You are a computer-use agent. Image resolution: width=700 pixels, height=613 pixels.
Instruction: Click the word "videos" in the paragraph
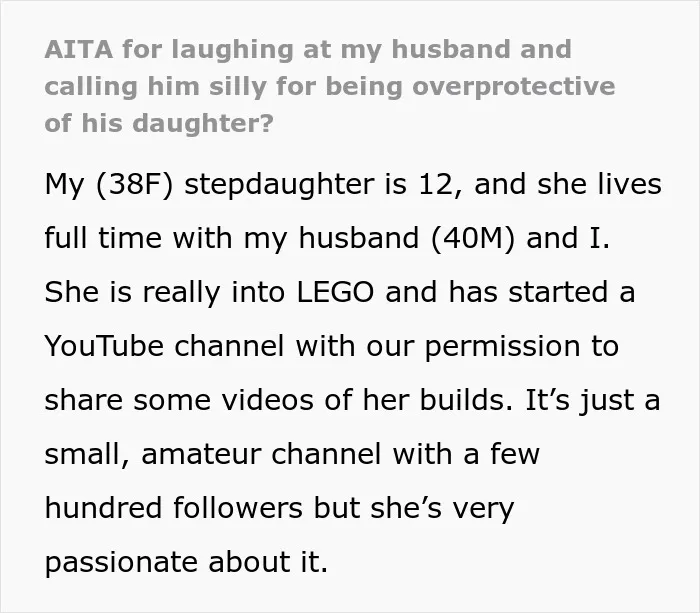point(268,400)
